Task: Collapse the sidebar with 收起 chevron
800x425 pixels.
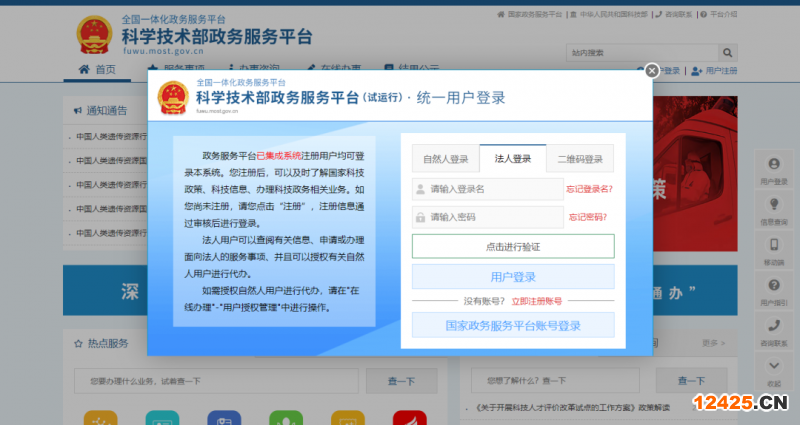Action: (774, 366)
